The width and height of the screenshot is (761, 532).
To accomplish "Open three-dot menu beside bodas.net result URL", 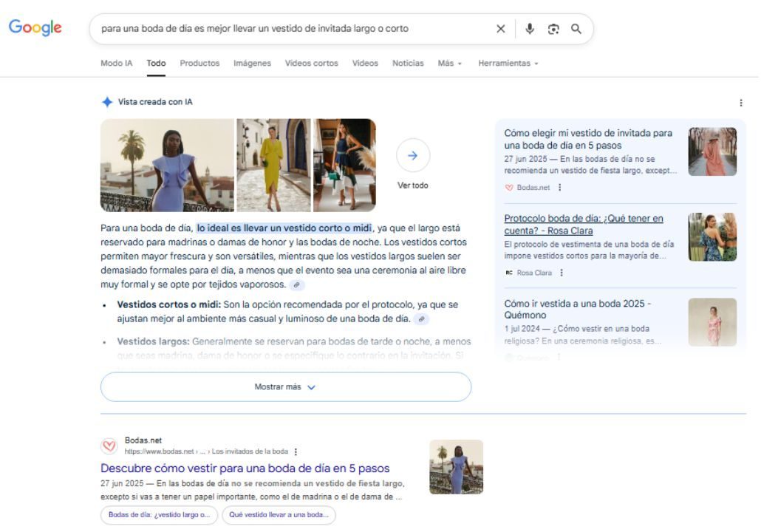I will point(296,451).
